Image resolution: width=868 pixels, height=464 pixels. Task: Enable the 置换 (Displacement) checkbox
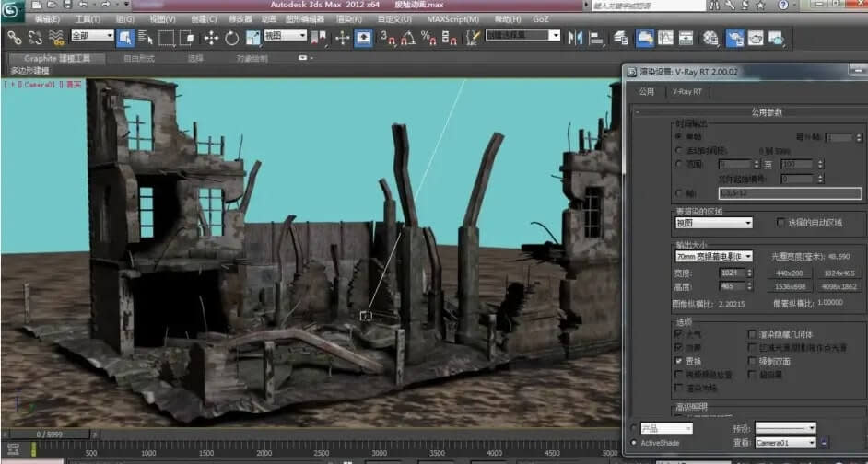coord(679,362)
